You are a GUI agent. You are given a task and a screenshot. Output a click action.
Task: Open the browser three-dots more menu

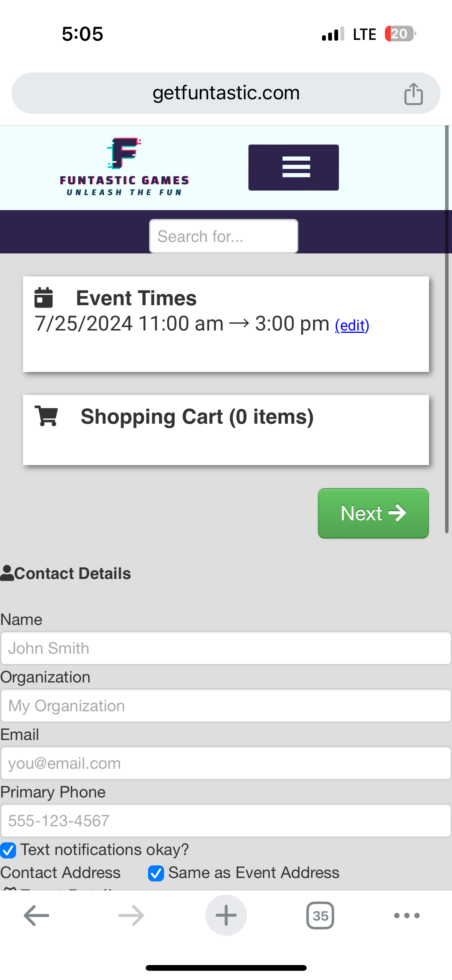(407, 915)
